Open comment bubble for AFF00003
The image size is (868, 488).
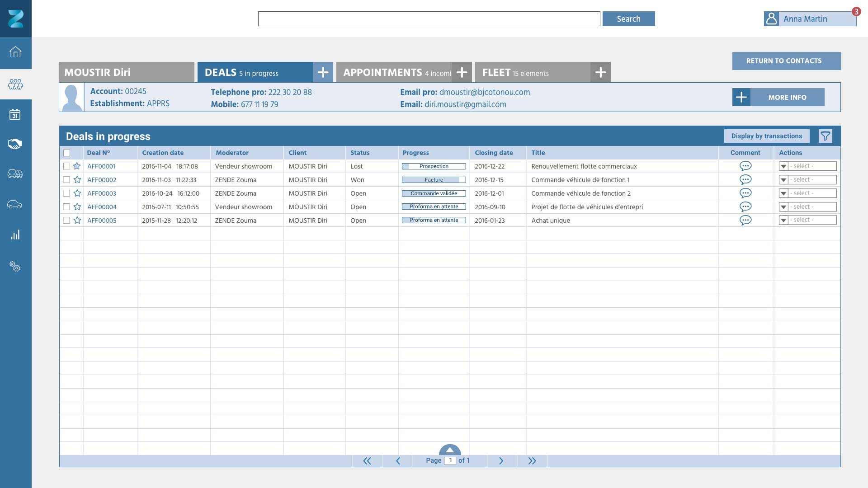(745, 193)
